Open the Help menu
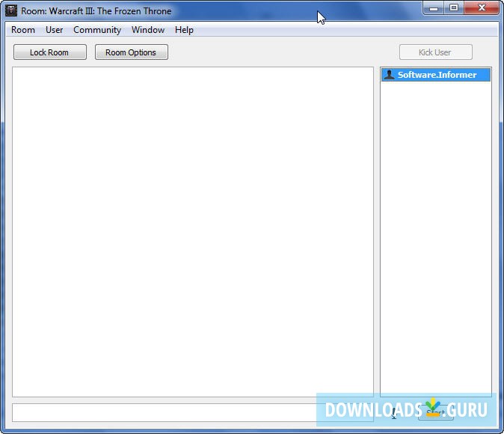 184,30
